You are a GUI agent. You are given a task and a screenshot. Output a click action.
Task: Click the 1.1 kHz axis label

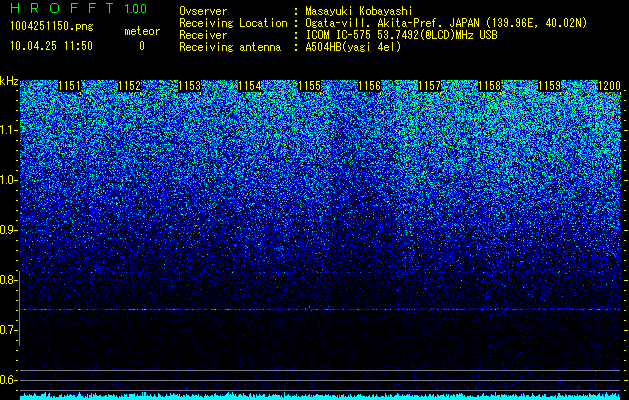point(7,130)
